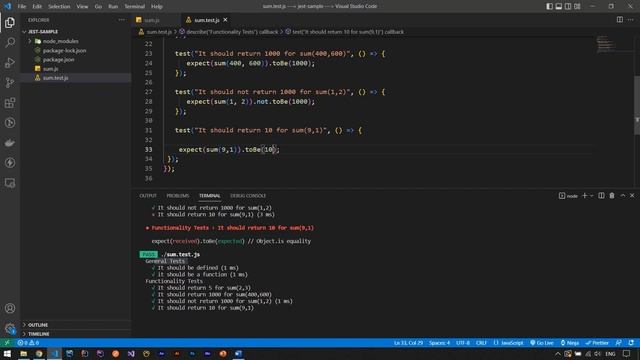Image resolution: width=640 pixels, height=360 pixels.
Task: Select sum.test.js in explorer
Action: coord(56,78)
